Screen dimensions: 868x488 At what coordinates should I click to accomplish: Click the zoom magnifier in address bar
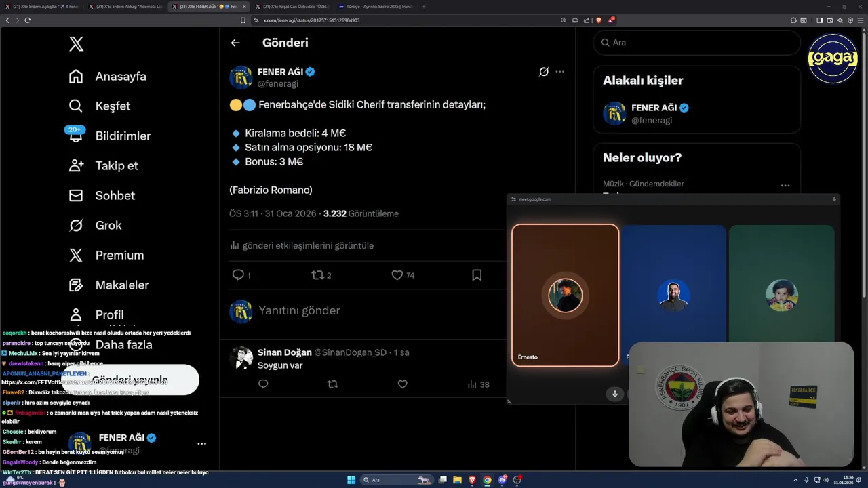click(564, 20)
